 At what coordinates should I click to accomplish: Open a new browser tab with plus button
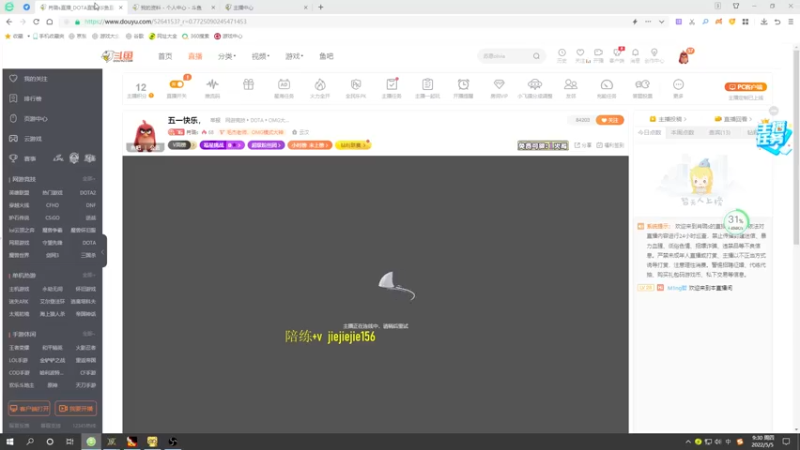[320, 7]
